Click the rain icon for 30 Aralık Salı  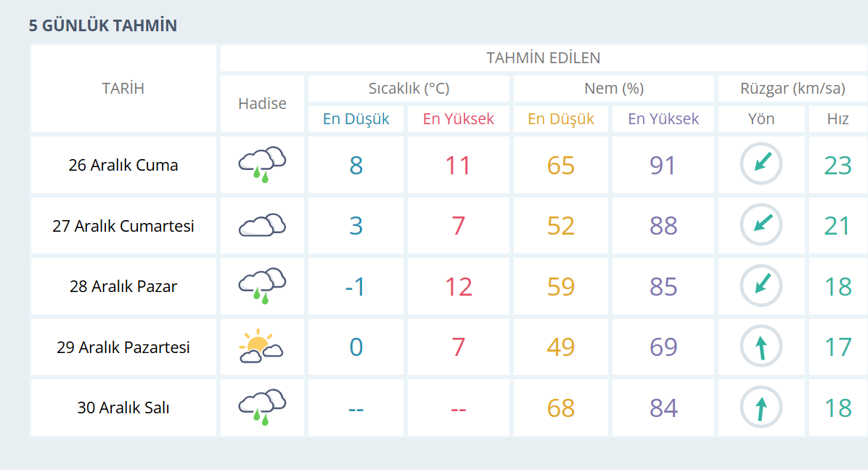pyautogui.click(x=262, y=407)
